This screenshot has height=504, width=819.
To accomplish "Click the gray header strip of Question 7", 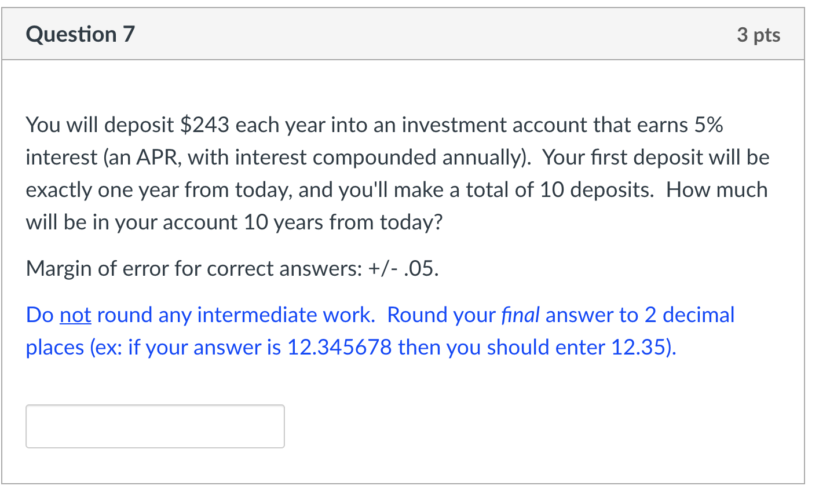I will [x=405, y=34].
